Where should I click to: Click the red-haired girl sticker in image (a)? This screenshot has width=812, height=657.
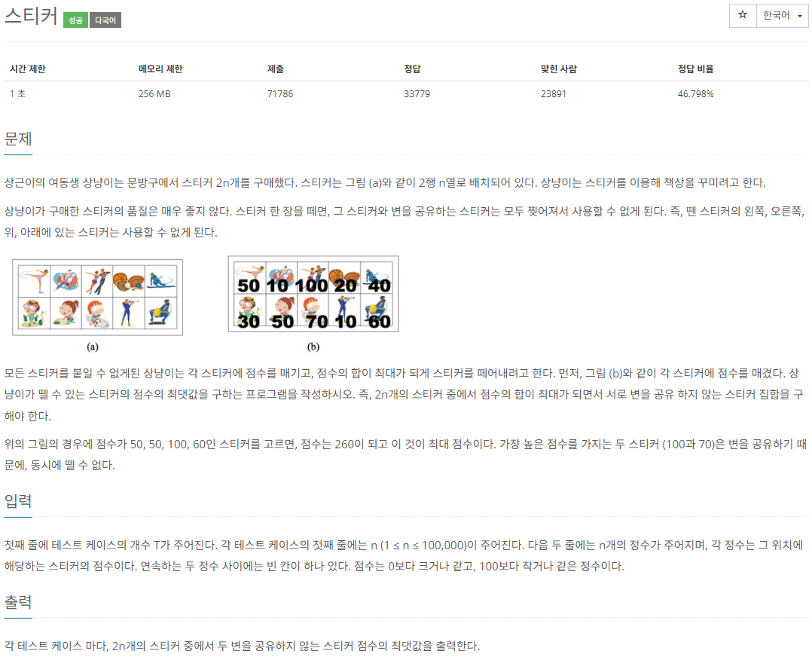66,313
